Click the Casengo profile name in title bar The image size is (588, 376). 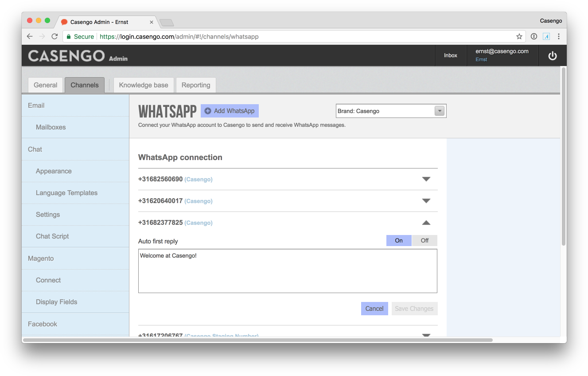click(x=551, y=21)
